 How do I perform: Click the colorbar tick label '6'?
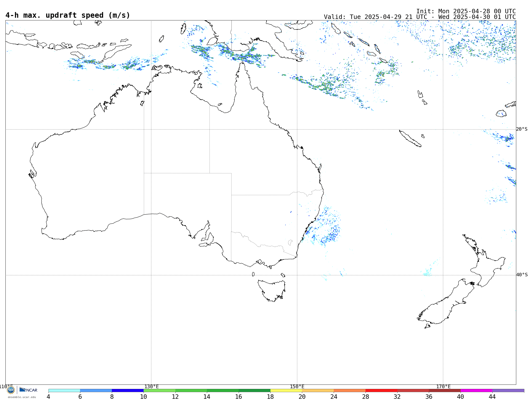tap(80, 397)
